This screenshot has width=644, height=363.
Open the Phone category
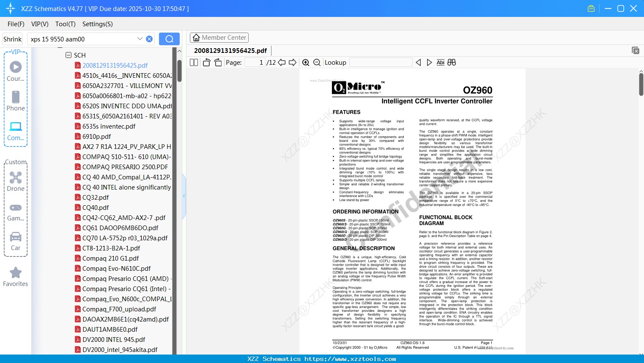click(16, 101)
